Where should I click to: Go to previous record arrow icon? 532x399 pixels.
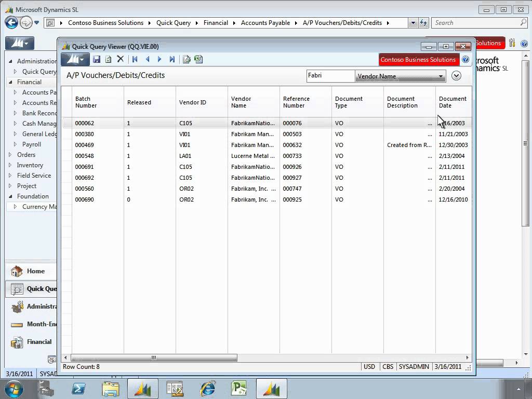coord(147,59)
